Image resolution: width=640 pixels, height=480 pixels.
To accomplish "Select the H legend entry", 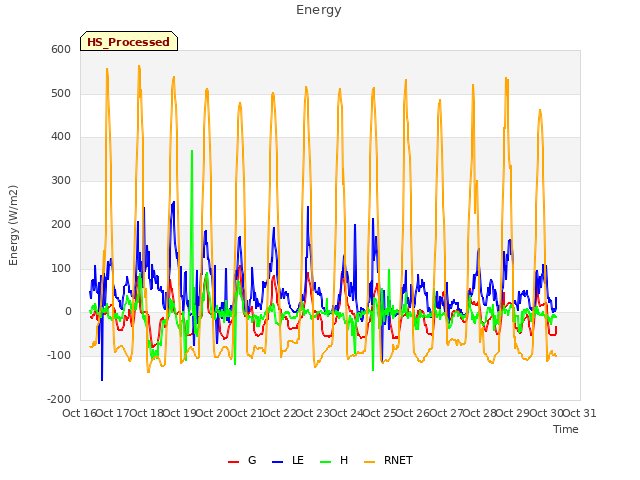I will coord(334,460).
